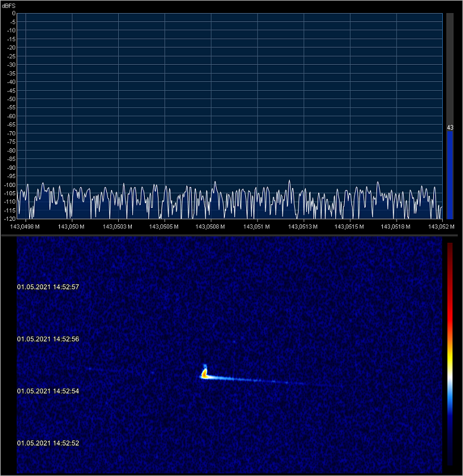Select the 14:52:54 waterfall timestamp
463x476 pixels.
pos(48,391)
